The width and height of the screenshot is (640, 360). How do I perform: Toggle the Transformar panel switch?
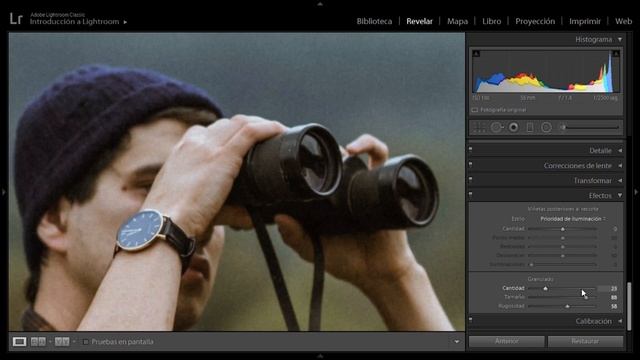point(471,180)
